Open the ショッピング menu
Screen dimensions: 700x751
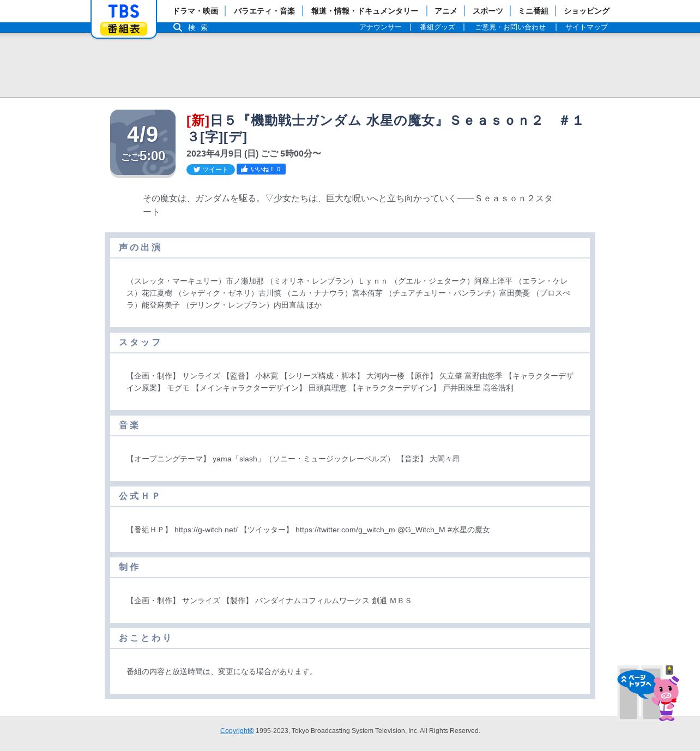[x=587, y=11]
